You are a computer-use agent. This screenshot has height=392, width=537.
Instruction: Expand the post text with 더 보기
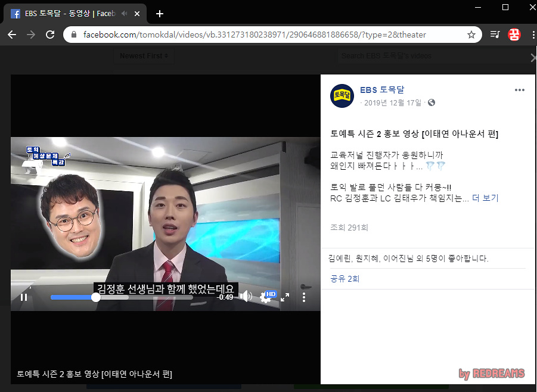[x=485, y=198]
